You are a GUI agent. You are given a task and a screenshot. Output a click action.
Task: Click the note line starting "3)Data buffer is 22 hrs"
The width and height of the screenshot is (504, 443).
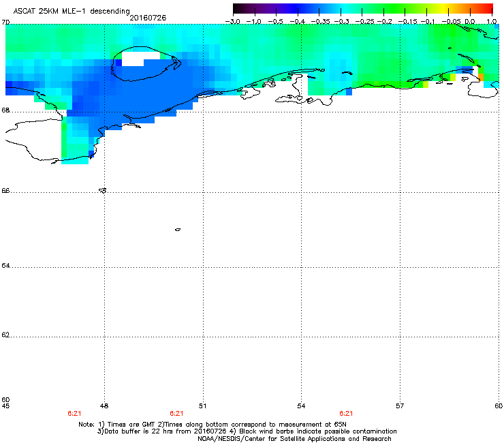pyautogui.click(x=247, y=431)
